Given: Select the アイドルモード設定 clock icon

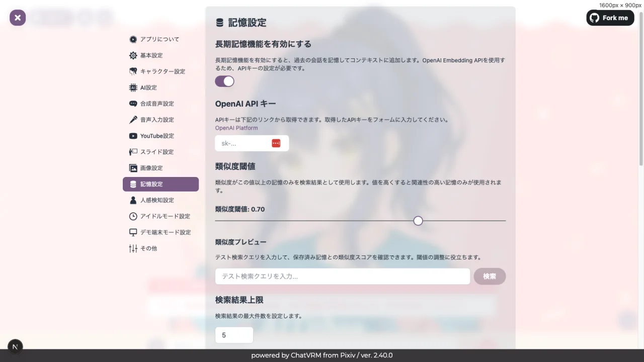Looking at the screenshot, I should coord(133,216).
